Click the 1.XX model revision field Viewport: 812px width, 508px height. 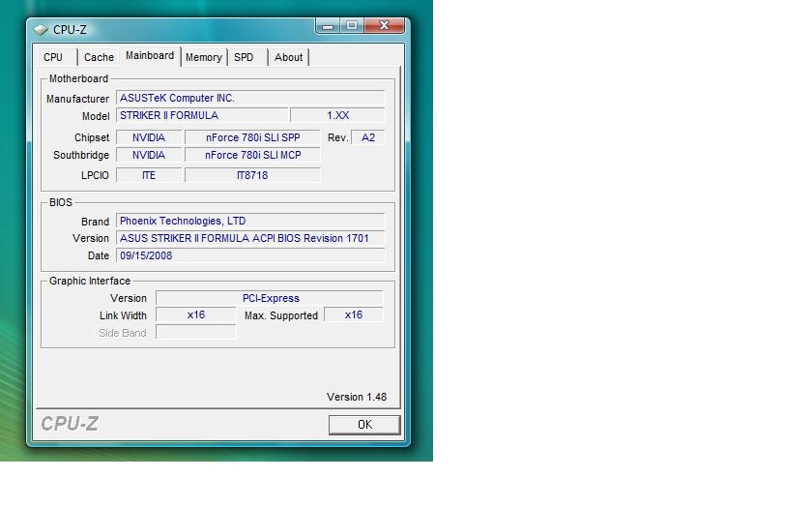tap(337, 115)
